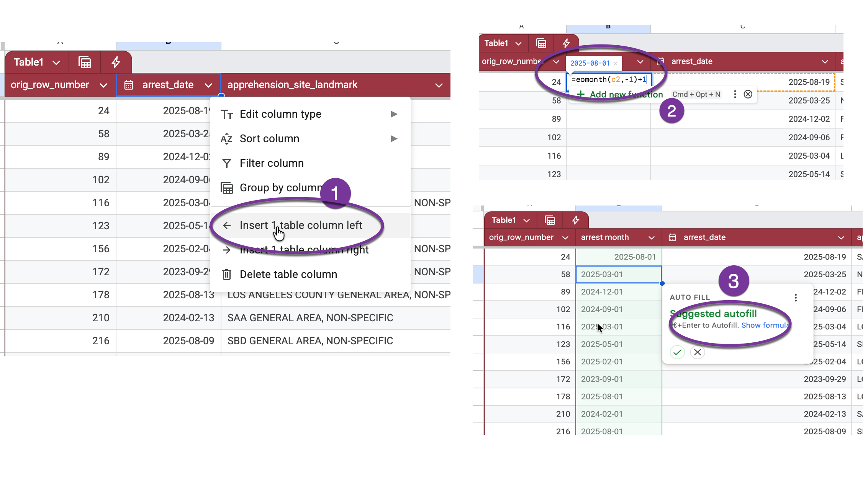Reject autofill suggestion with X icon
Viewport: 868px width, 490px height.
pos(698,352)
